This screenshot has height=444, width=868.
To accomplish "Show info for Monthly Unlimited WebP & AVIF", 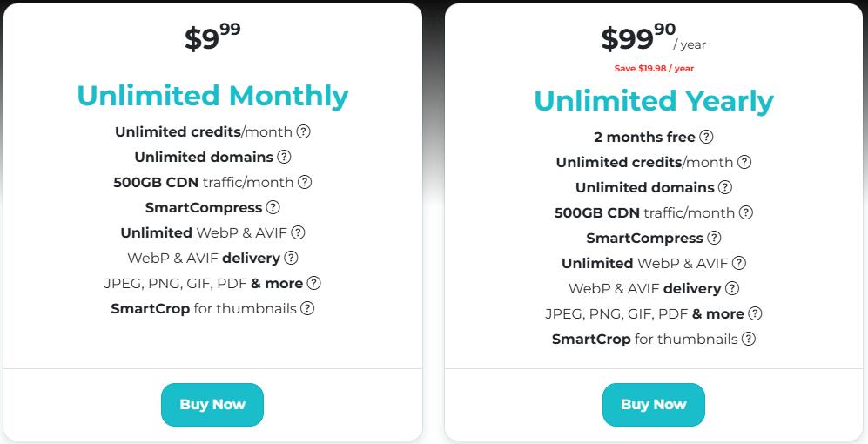I will [299, 233].
